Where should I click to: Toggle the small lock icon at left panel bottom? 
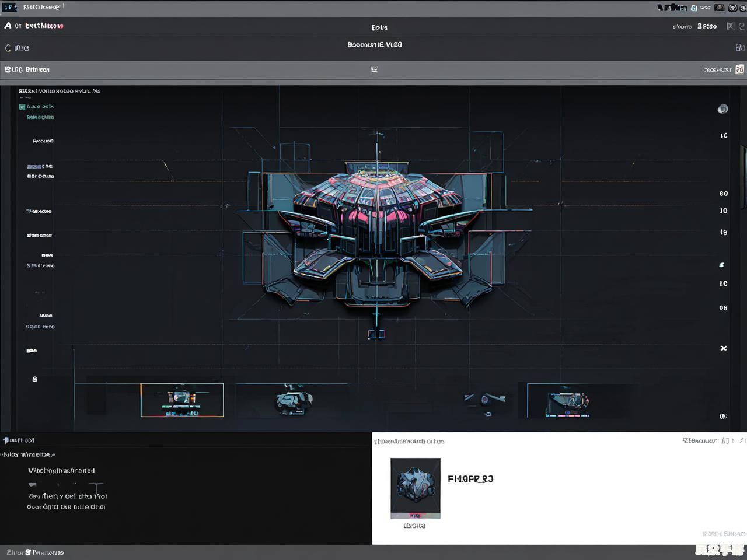(x=34, y=379)
